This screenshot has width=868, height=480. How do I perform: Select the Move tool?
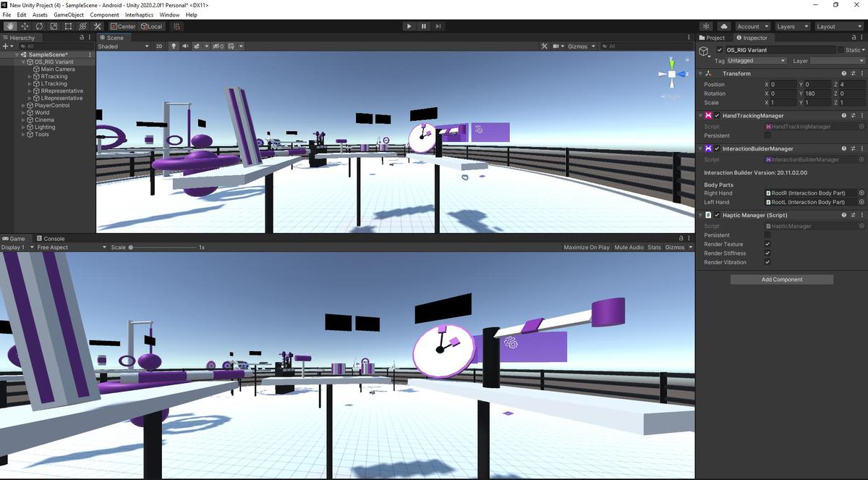coord(24,25)
